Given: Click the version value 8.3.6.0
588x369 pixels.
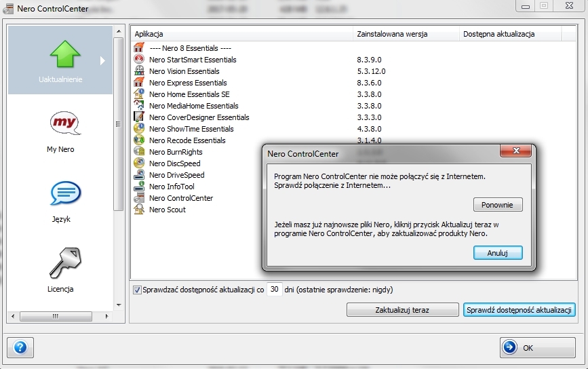Looking at the screenshot, I should coord(369,83).
